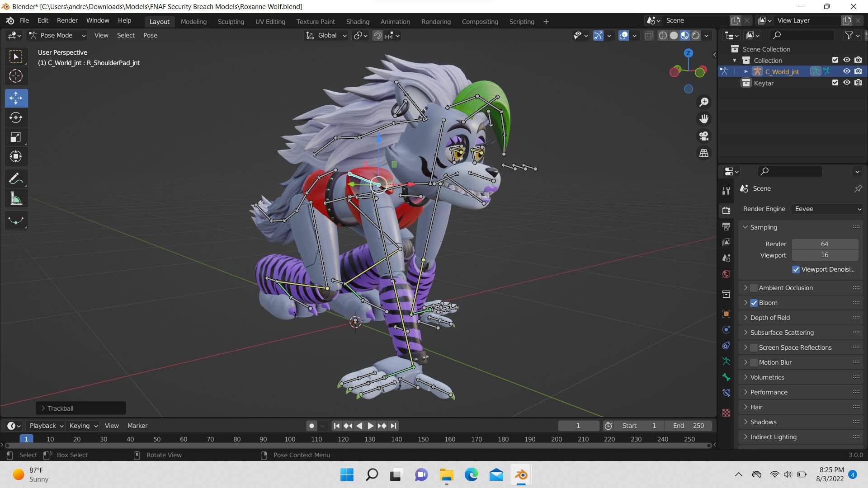Switch to rendered viewport shading
The image size is (868, 488).
(696, 35)
